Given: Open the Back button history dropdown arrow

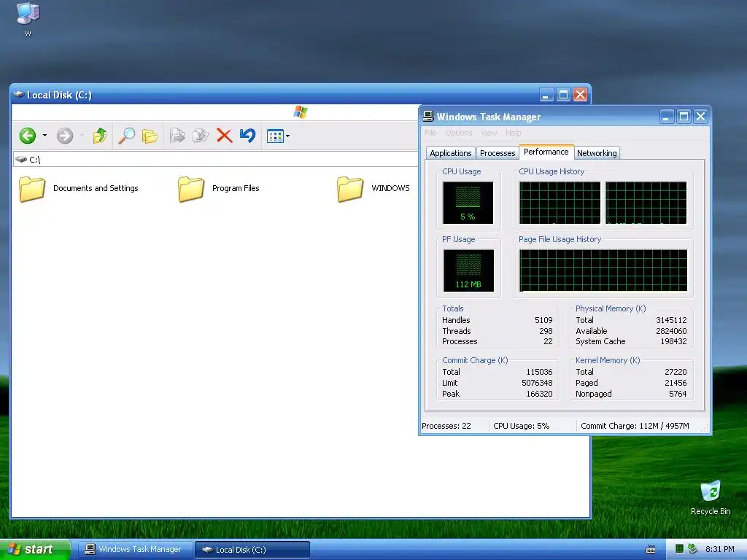Looking at the screenshot, I should point(44,136).
